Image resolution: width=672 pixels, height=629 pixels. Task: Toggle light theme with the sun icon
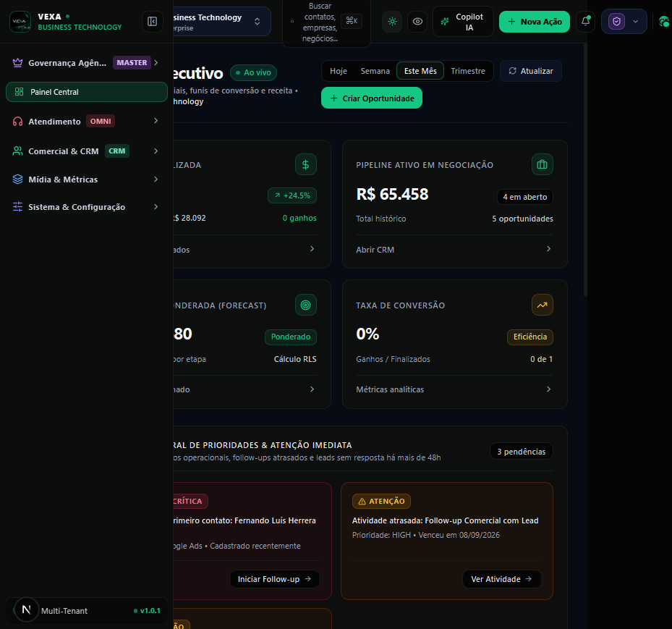[392, 22]
